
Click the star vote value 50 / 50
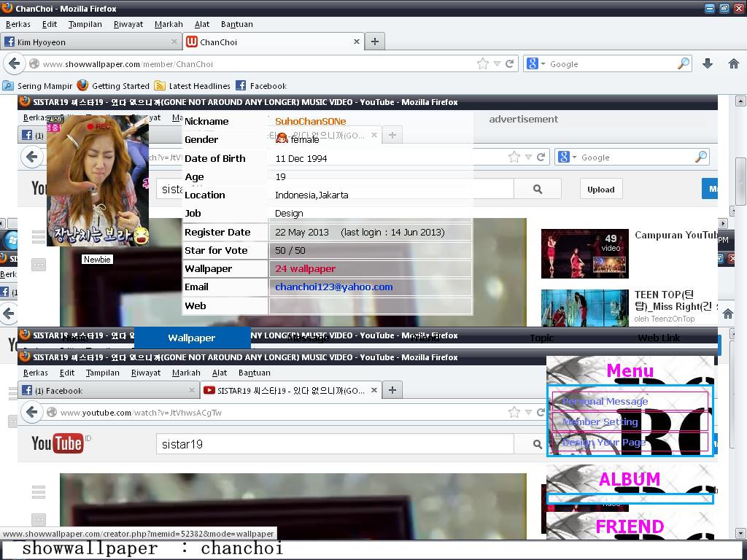[290, 251]
